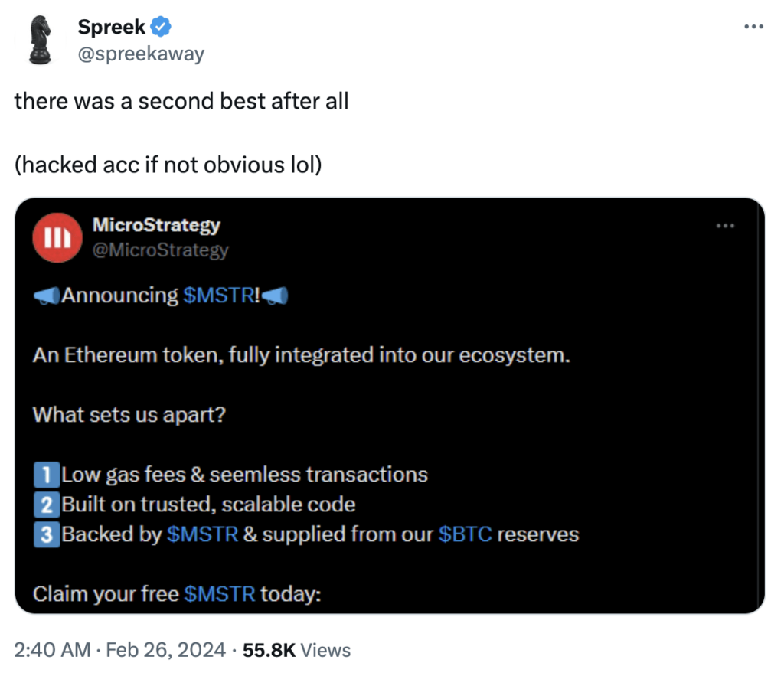The height and width of the screenshot is (676, 784).
Task: Open the tweet's three-dot more options menu
Action: [x=753, y=27]
